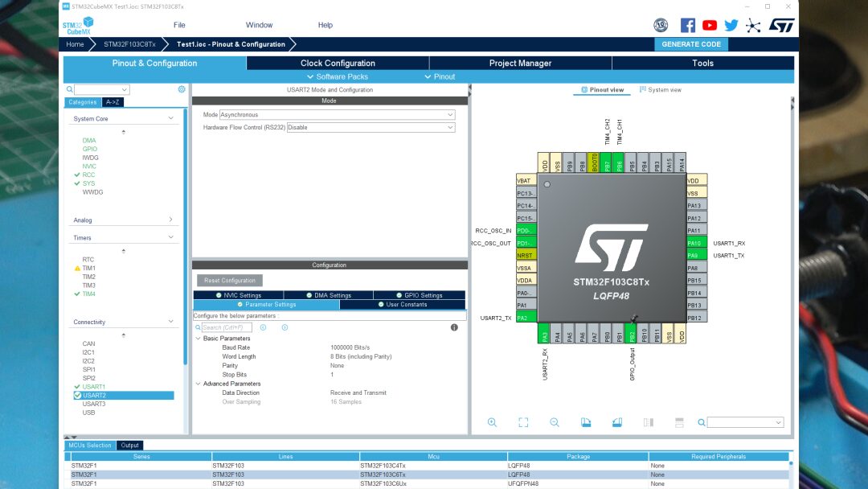Select RCC in System Core
Image resolution: width=868 pixels, height=489 pixels.
(x=88, y=175)
